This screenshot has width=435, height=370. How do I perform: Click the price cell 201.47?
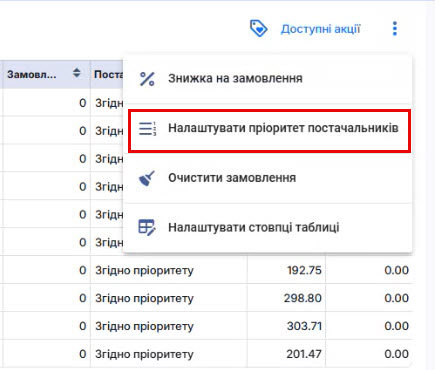[x=286, y=354]
